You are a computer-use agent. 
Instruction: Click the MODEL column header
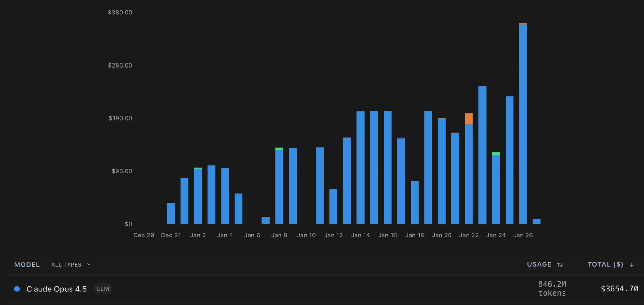click(x=27, y=265)
